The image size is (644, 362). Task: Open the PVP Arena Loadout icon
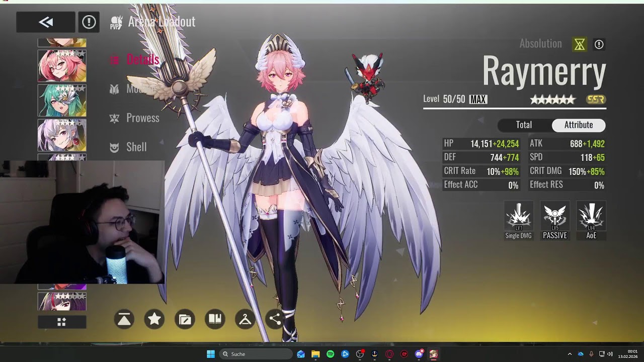[116, 22]
